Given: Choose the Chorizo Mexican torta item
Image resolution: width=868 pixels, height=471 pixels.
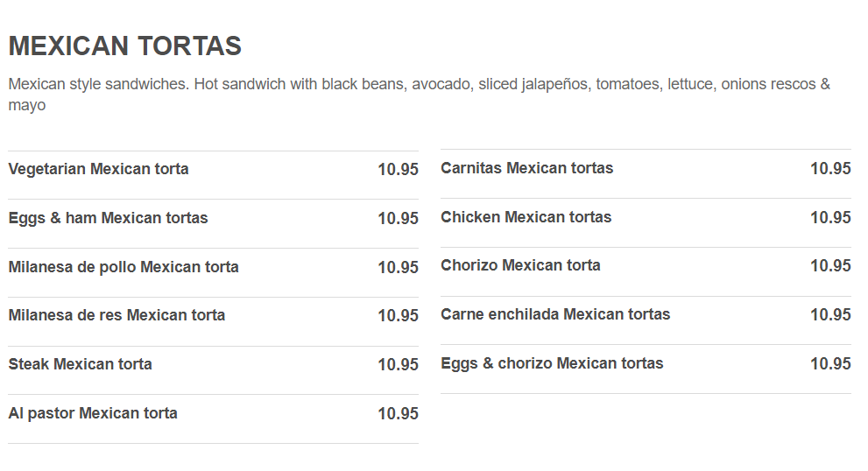Looking at the screenshot, I should 520,265.
